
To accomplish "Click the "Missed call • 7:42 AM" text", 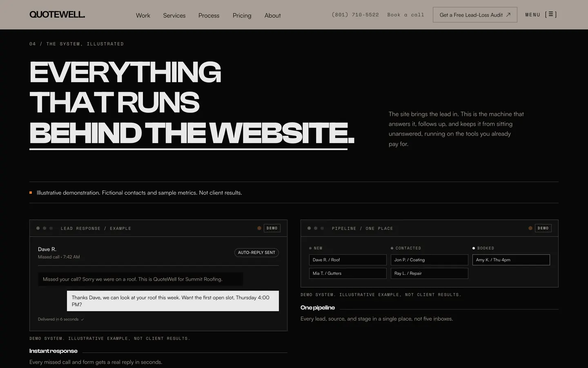I will tap(59, 257).
